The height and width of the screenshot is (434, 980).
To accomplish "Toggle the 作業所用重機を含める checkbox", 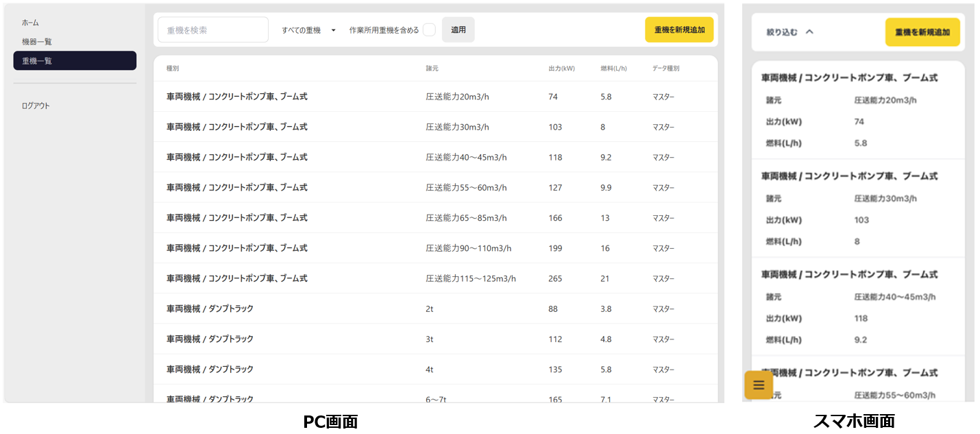I will click(429, 30).
